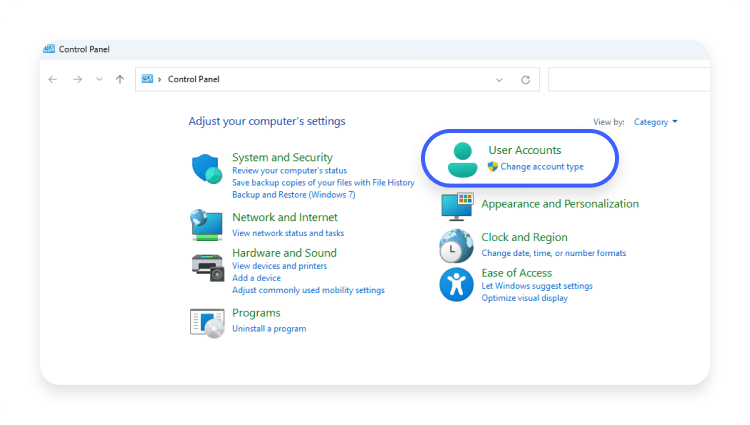Open Appearance and Personalization heading
750x425 pixels.
point(560,204)
